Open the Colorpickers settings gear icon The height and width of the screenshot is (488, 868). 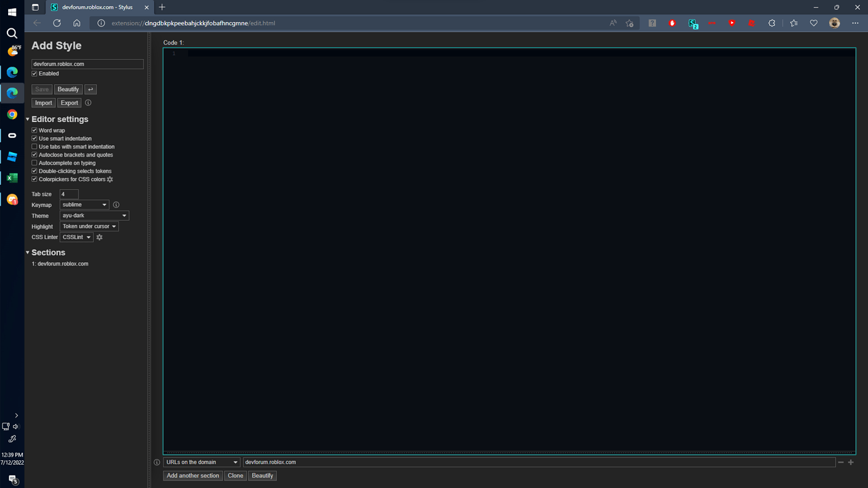pos(110,179)
